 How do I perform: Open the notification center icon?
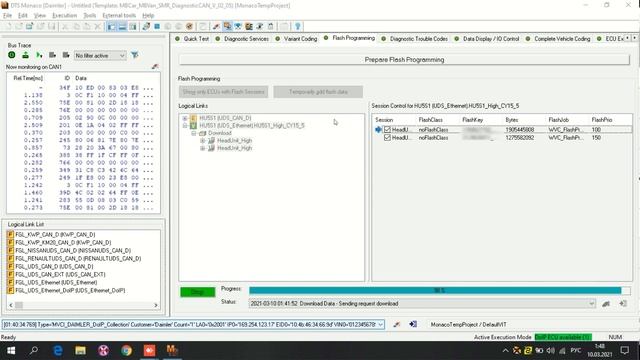pos(624,350)
